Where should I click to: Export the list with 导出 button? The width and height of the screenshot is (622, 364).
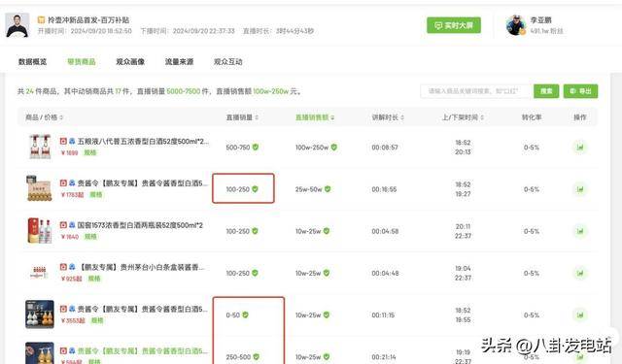(580, 91)
